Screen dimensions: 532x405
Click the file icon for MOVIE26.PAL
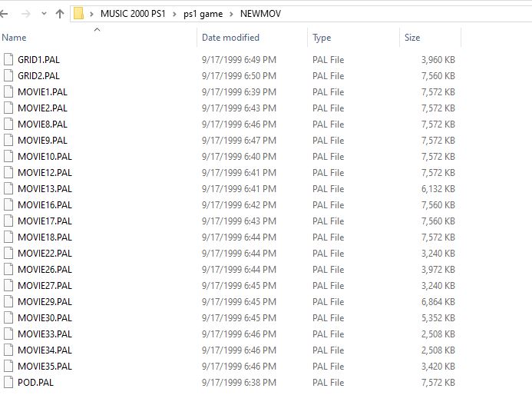(x=8, y=269)
